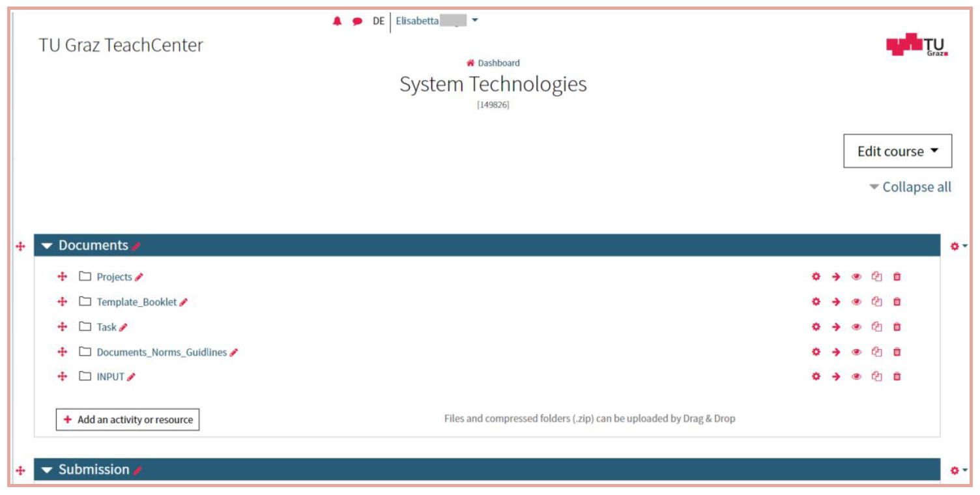Delete Template_Booklet via trash icon
The image size is (980, 495).
tap(897, 302)
